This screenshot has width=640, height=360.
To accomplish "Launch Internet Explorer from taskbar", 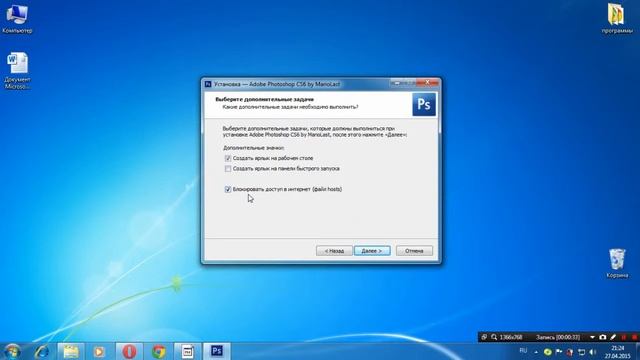I will click(x=42, y=351).
